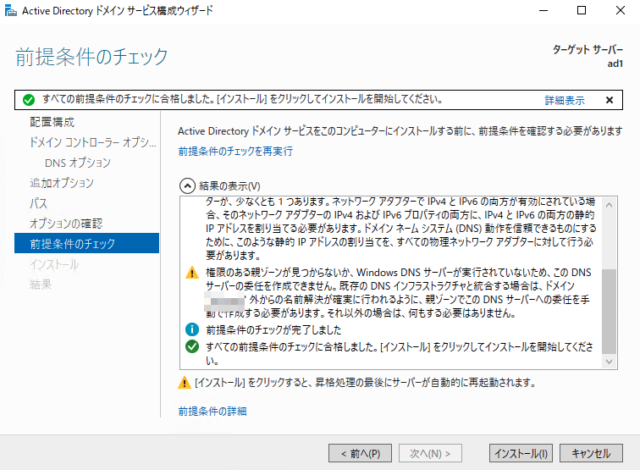Click blue info icon for 前提条件のチェックが完了しました

tap(192, 329)
